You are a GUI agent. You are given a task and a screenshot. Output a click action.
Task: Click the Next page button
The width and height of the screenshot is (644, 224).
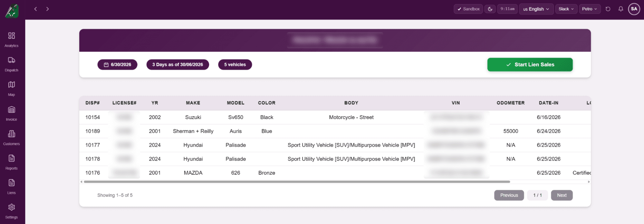(x=562, y=195)
